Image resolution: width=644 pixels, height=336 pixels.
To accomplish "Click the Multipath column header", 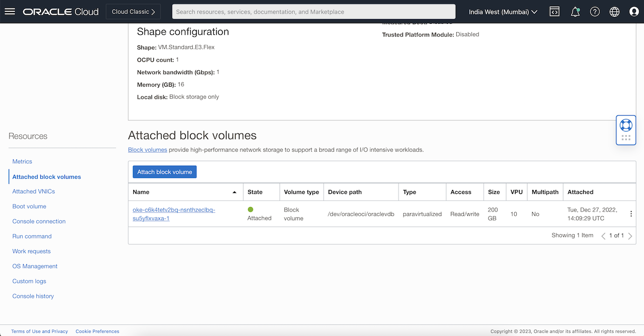I will point(545,192).
